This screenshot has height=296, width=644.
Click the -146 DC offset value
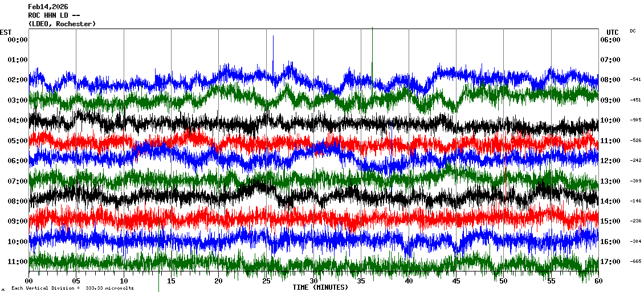point(635,201)
